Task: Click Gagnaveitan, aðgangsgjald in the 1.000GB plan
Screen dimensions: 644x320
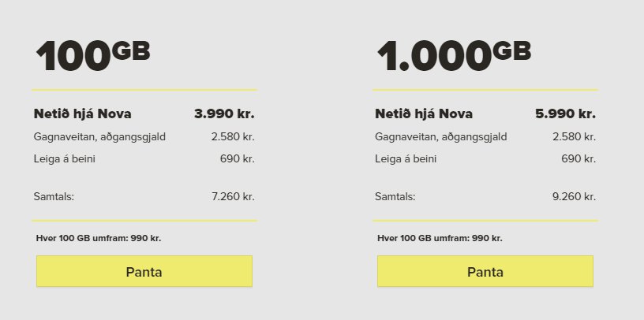Action: (440, 137)
